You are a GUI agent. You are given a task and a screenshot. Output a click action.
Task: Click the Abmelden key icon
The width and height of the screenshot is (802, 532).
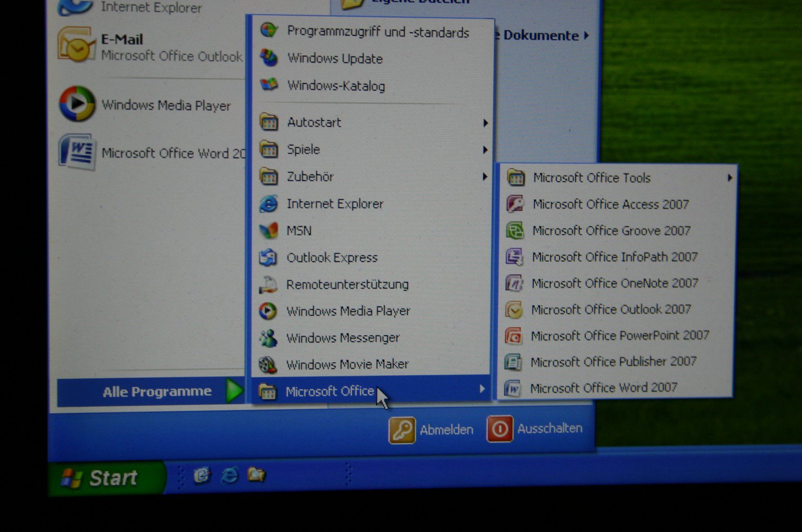pyautogui.click(x=402, y=430)
